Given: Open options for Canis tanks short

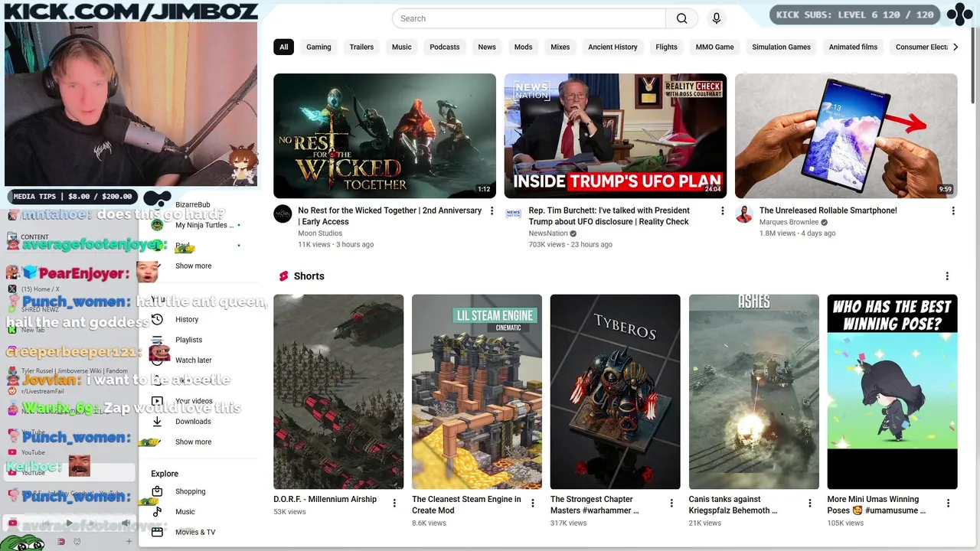Looking at the screenshot, I should point(809,503).
